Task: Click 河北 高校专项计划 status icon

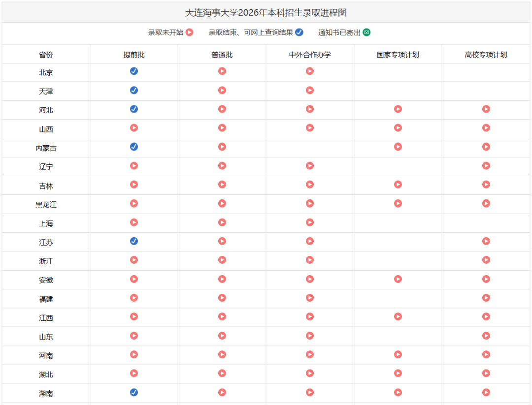Action: pos(486,109)
